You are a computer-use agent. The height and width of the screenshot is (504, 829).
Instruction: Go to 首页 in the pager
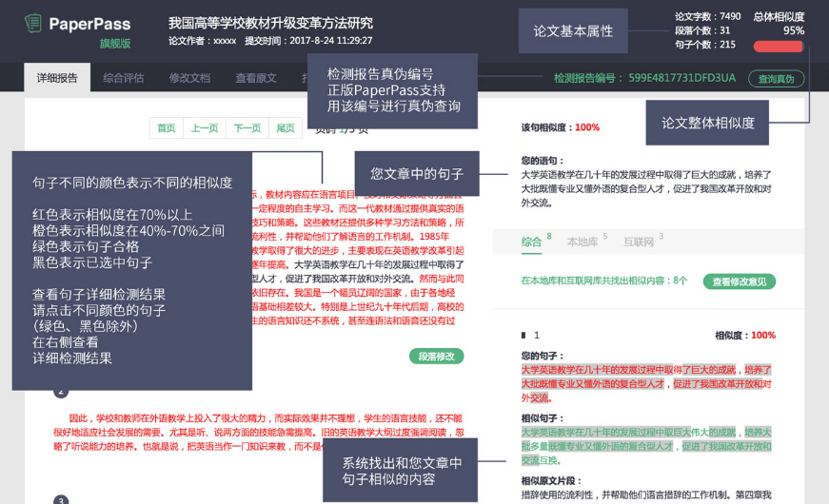click(167, 127)
